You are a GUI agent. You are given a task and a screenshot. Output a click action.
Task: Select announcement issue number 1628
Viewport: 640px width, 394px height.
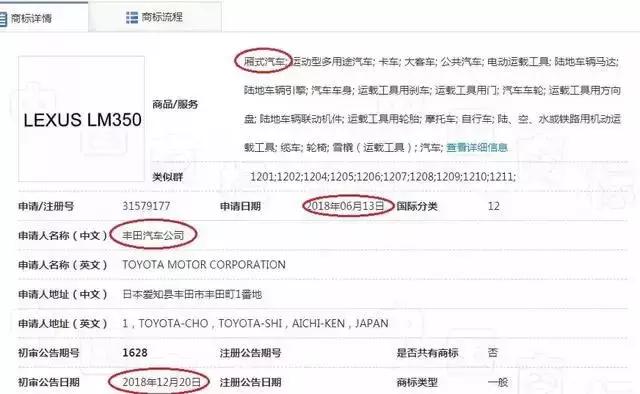[135, 353]
